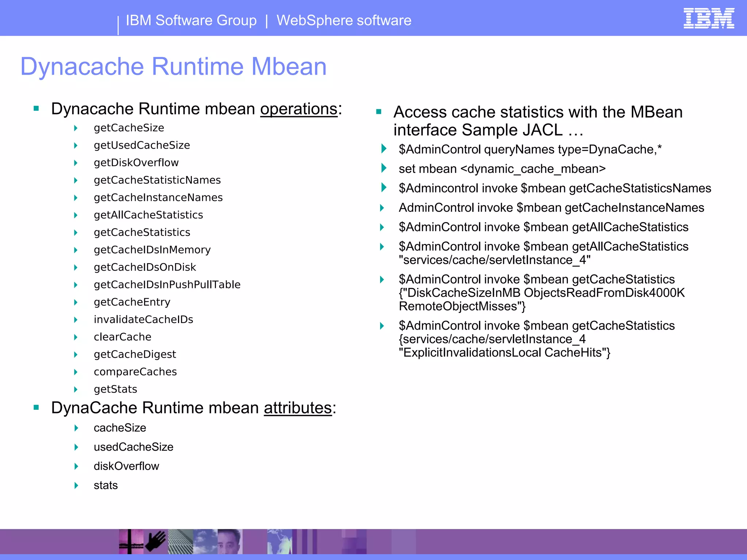Select the getCacheInstanceNames operation in the left list
Screen dimensions: 747x560
pyautogui.click(x=158, y=198)
